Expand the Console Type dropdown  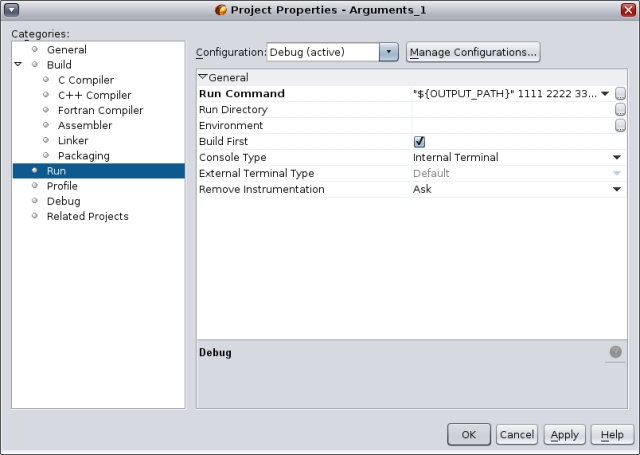click(617, 158)
